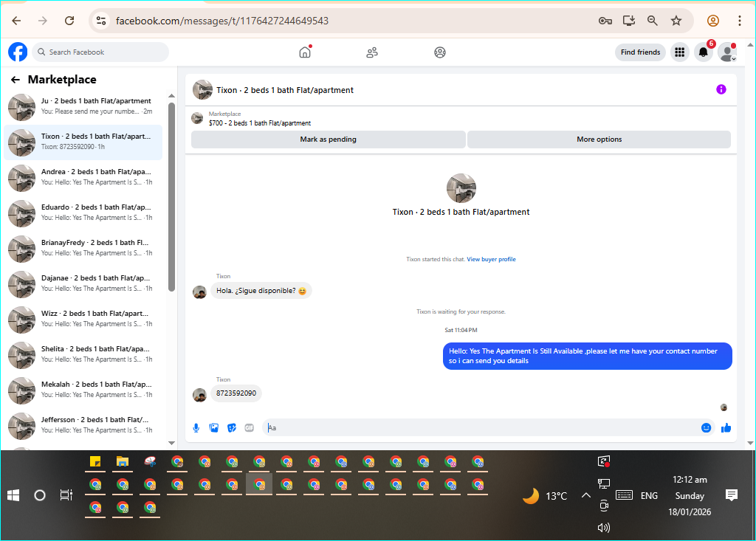Open the notifications bell icon
Screen dimensions: 756x541
click(704, 52)
